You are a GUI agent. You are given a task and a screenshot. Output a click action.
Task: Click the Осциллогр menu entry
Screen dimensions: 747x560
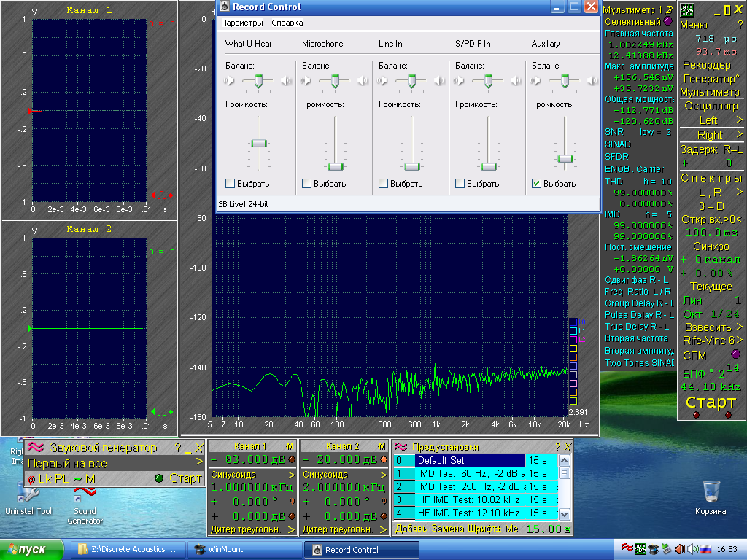coord(711,106)
